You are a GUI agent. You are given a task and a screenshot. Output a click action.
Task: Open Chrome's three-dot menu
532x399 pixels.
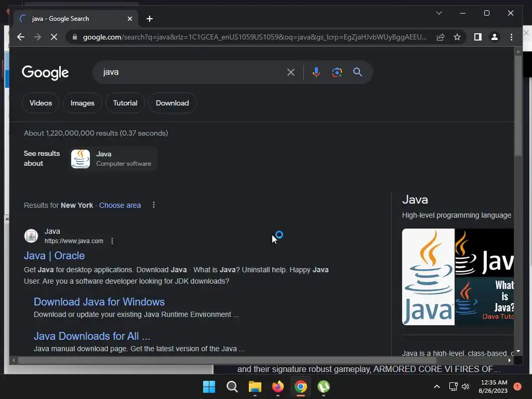pos(511,37)
